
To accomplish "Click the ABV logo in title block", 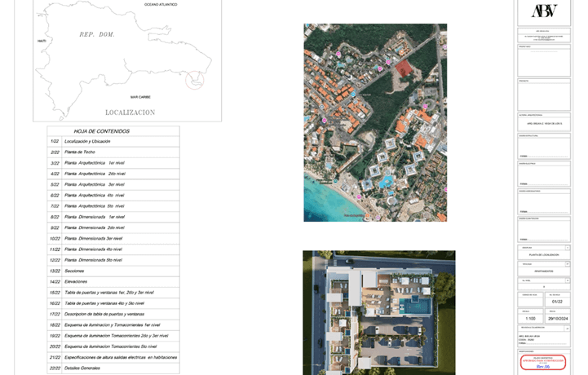I will click(544, 11).
